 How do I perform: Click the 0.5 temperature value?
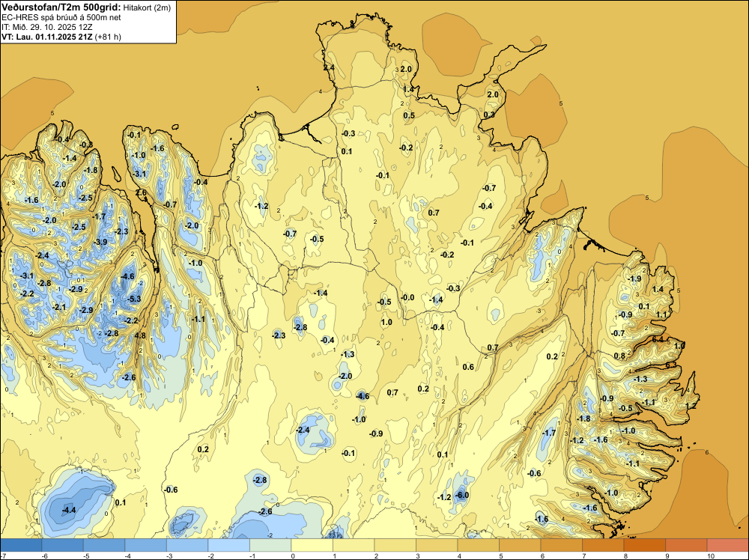(409, 115)
